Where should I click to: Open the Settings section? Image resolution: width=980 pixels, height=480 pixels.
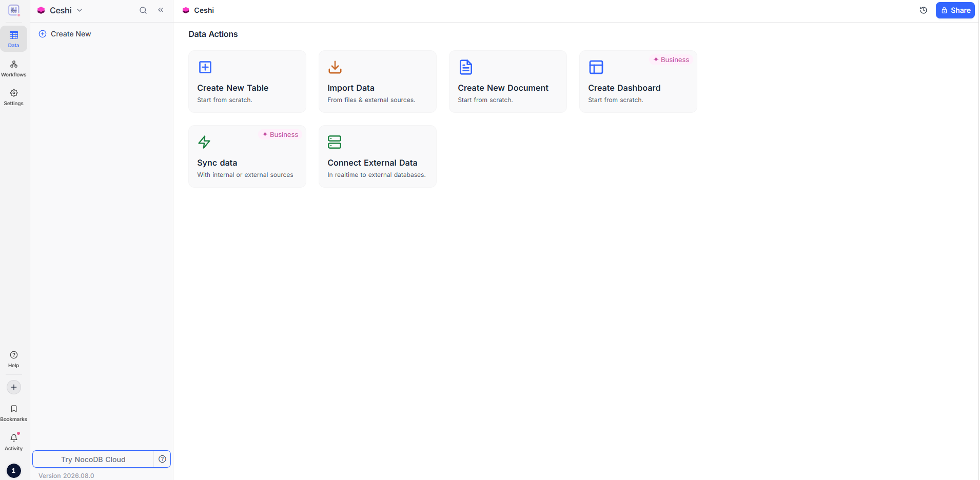coord(14,97)
